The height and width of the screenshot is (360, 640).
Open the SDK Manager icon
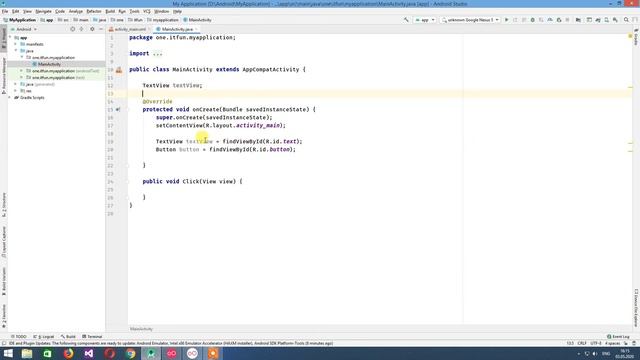[x=615, y=20]
